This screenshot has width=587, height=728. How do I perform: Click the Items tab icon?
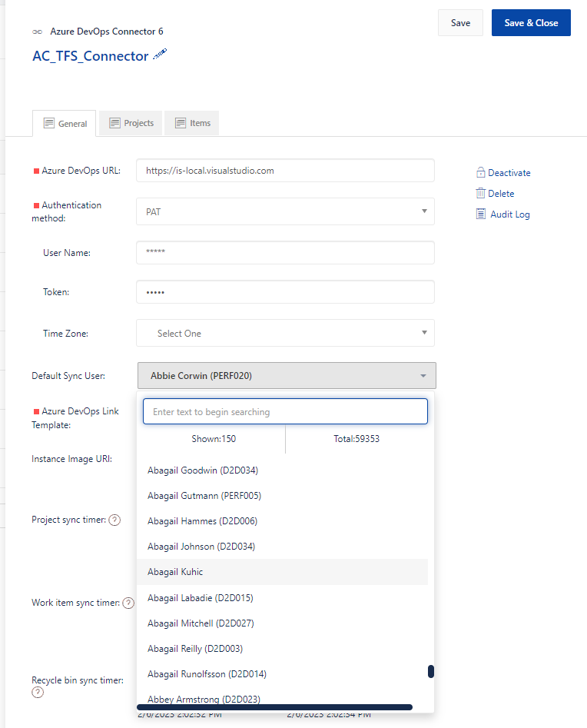(x=180, y=122)
